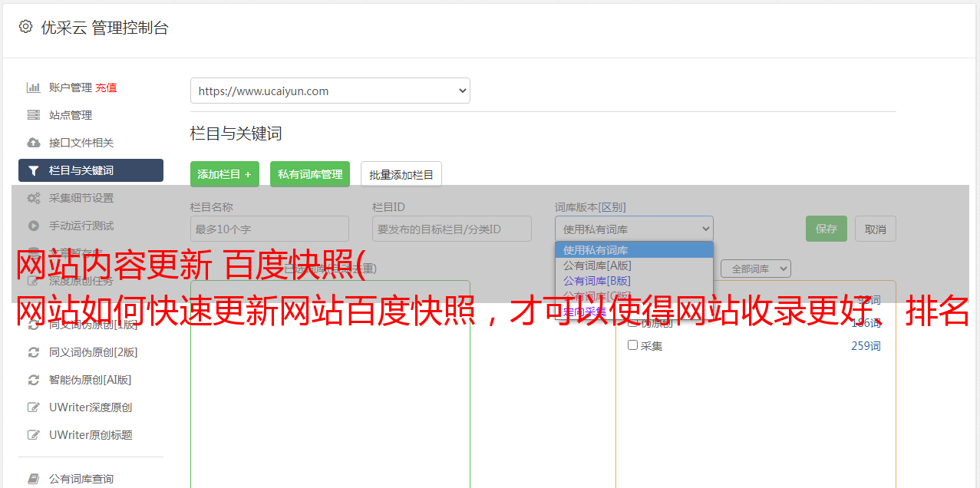This screenshot has width=980, height=488.
Task: Click the edit icon for UWriter深度原创
Action: [x=33, y=407]
